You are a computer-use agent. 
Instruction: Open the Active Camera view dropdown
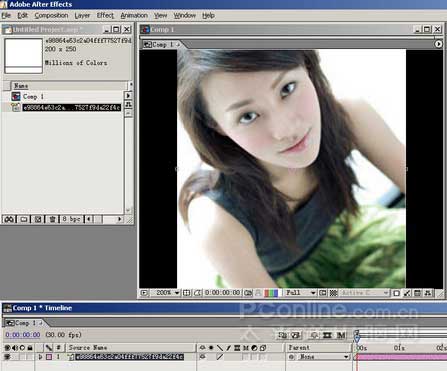click(x=364, y=293)
